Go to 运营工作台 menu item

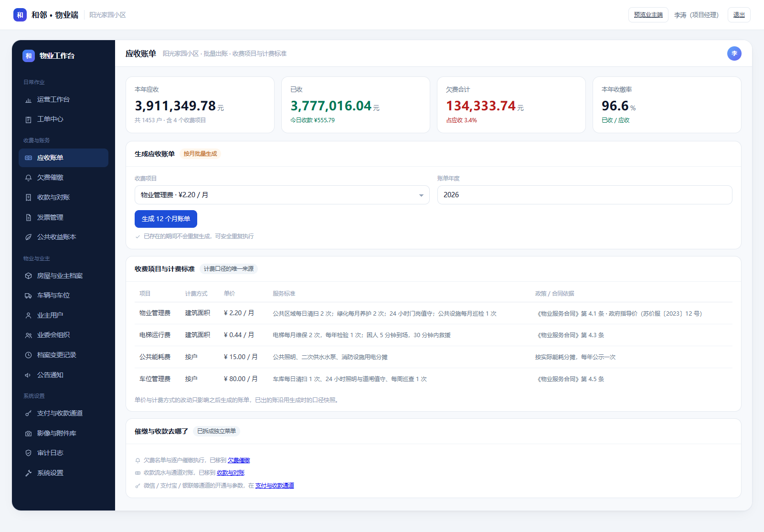(x=64, y=99)
